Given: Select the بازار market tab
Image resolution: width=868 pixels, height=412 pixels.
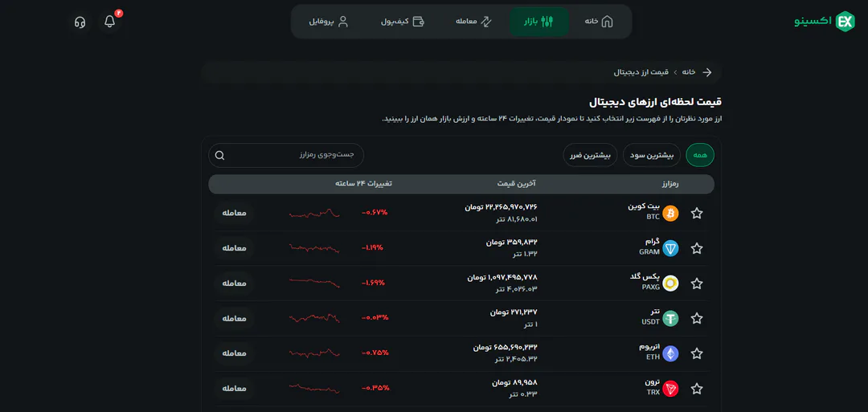Looking at the screenshot, I should (538, 22).
